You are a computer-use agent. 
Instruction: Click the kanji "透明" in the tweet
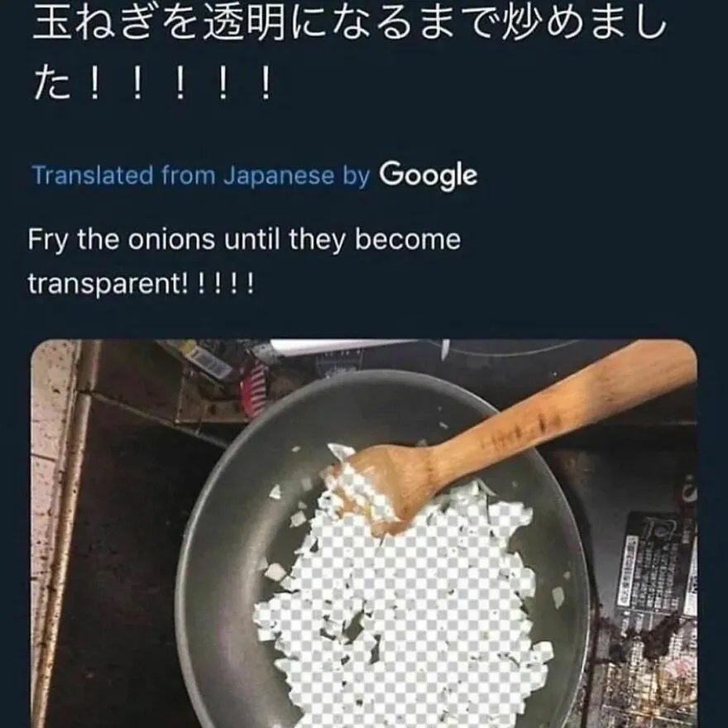point(243,23)
